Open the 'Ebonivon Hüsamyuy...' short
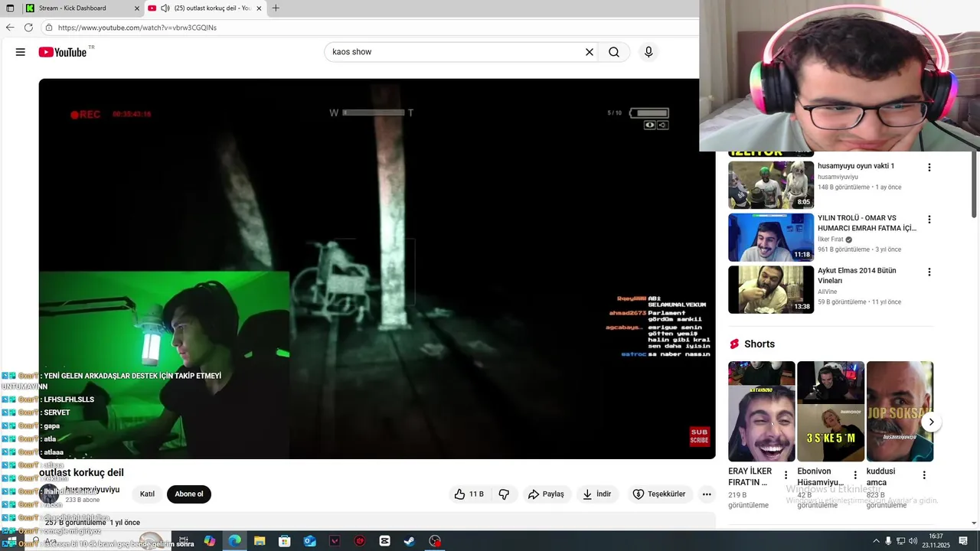Screen dimensions: 980x551 [831, 411]
